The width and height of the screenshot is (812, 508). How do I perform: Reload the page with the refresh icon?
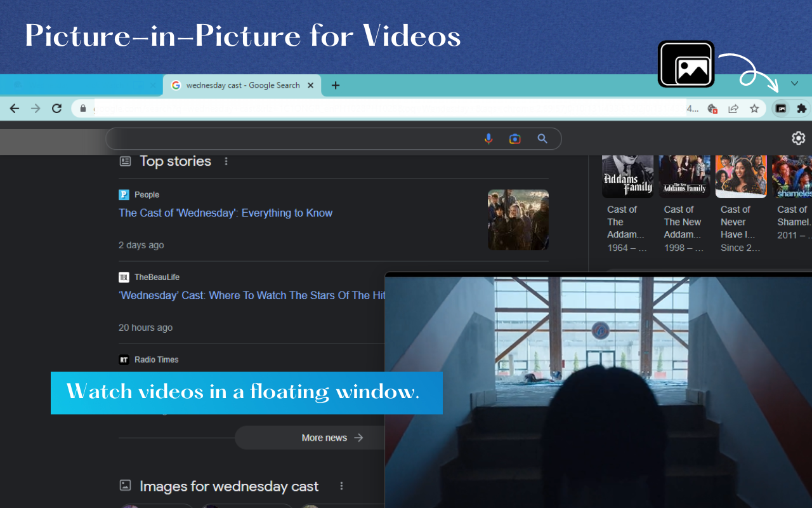[x=56, y=109]
